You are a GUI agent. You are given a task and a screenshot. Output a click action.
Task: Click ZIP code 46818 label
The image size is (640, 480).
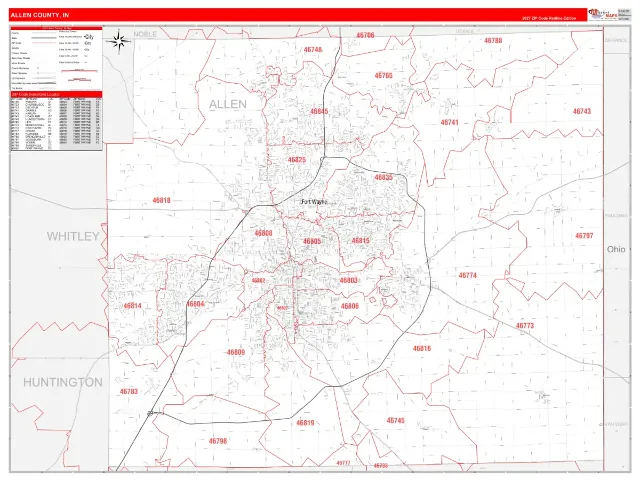click(162, 200)
